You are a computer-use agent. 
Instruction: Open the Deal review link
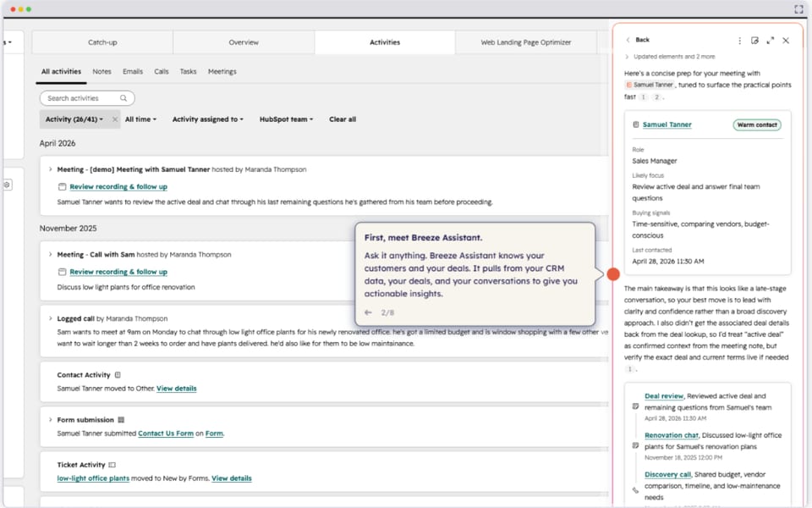coord(664,396)
